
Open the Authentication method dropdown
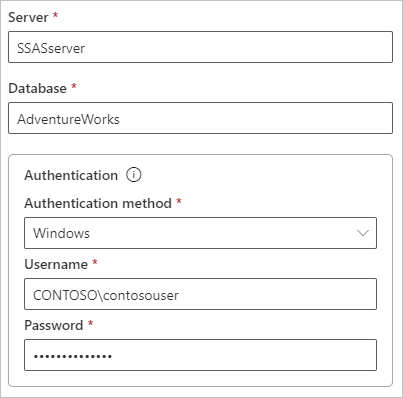click(200, 233)
